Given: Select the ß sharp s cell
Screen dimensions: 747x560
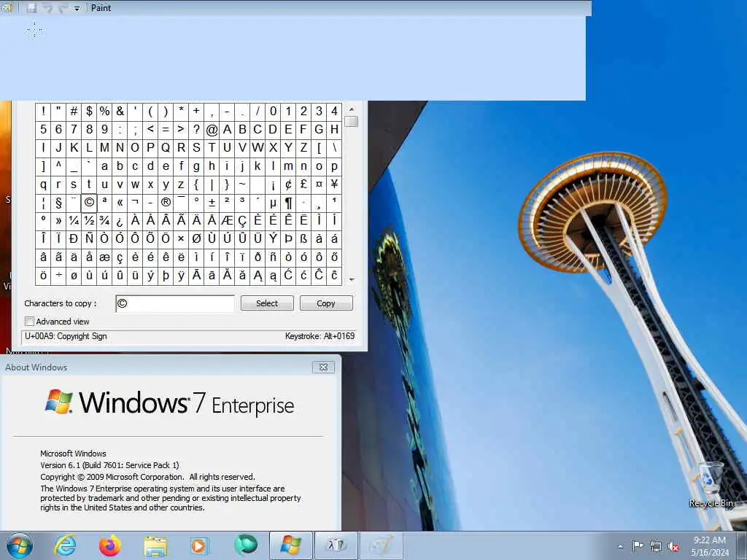Looking at the screenshot, I should click(303, 238).
